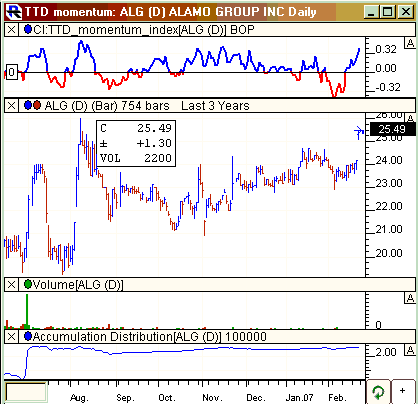Click the blue dot beside CI:TTD_momentum_index
The height and width of the screenshot is (404, 418).
28,30
